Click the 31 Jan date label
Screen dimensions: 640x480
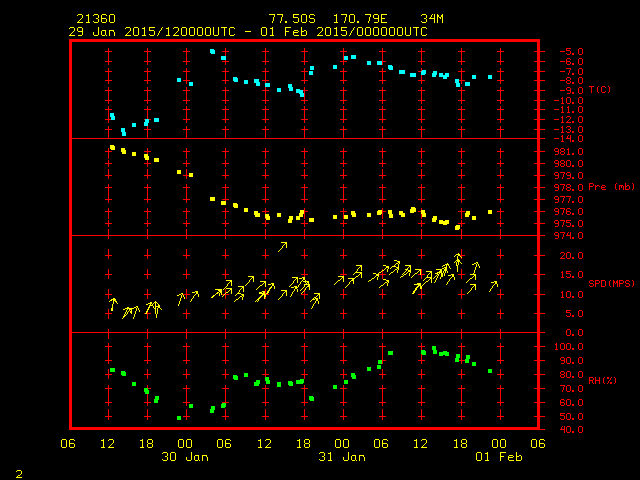pyautogui.click(x=342, y=457)
